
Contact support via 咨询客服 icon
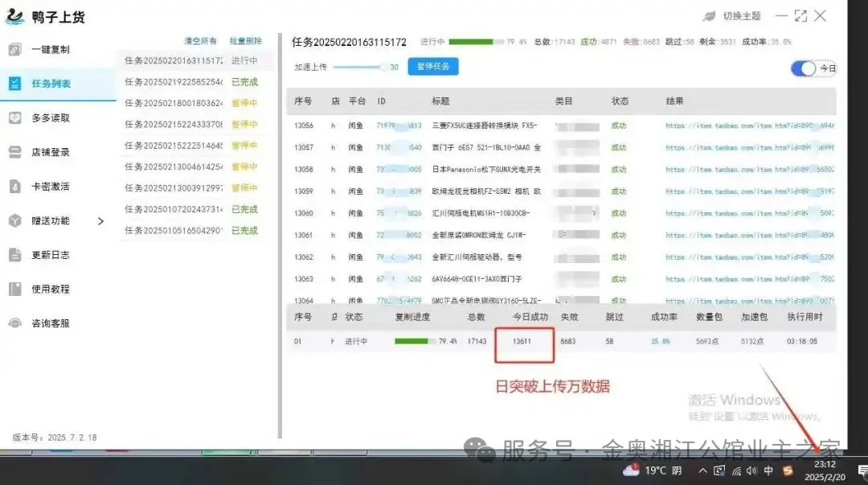[x=15, y=323]
